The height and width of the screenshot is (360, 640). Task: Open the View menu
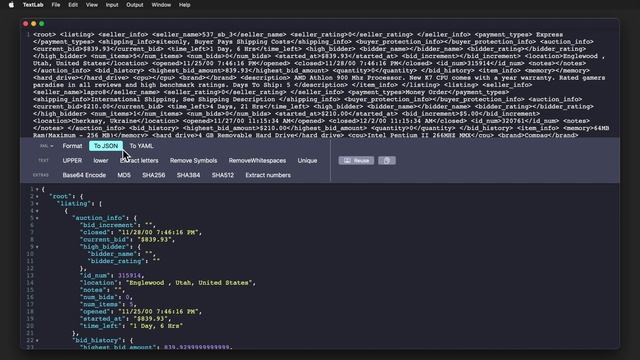click(92, 5)
